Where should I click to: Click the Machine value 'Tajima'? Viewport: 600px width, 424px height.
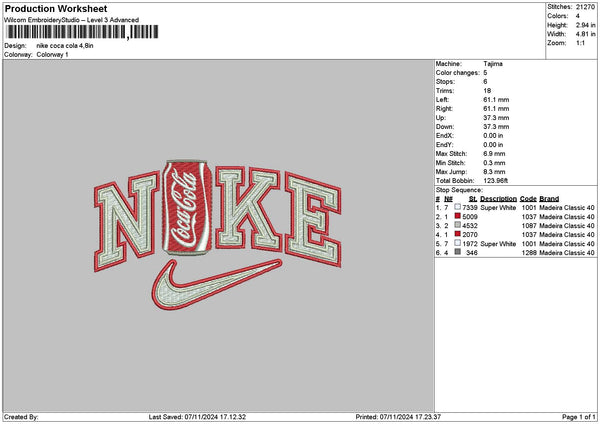click(x=493, y=64)
